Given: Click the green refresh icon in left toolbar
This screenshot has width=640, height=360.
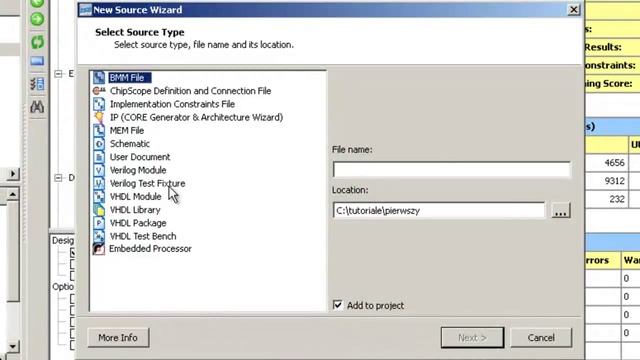Looking at the screenshot, I should (37, 42).
